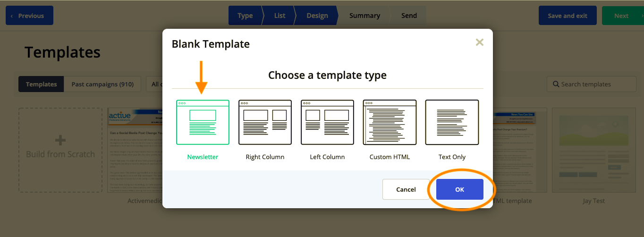Focus the Search templates field
The width and height of the screenshot is (644, 237).
tap(591, 84)
